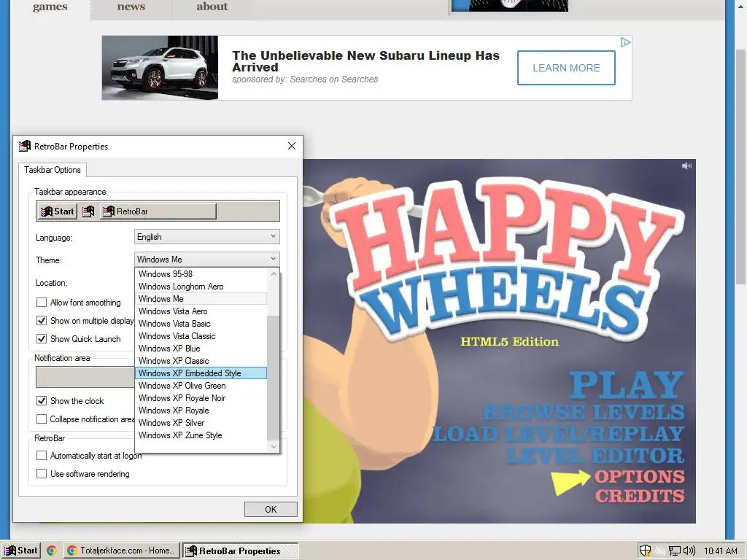747x560 pixels.
Task: Pick the Windows XP Silver theme
Action: click(x=201, y=422)
